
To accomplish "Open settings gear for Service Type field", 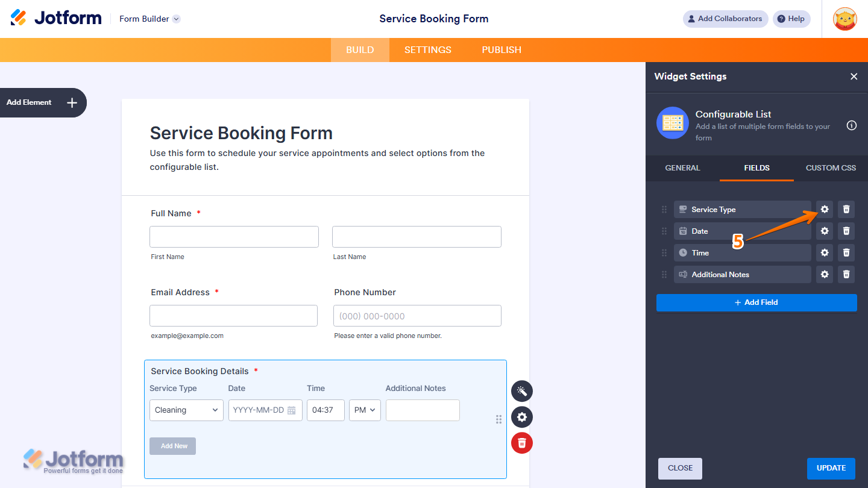I will pyautogui.click(x=824, y=209).
